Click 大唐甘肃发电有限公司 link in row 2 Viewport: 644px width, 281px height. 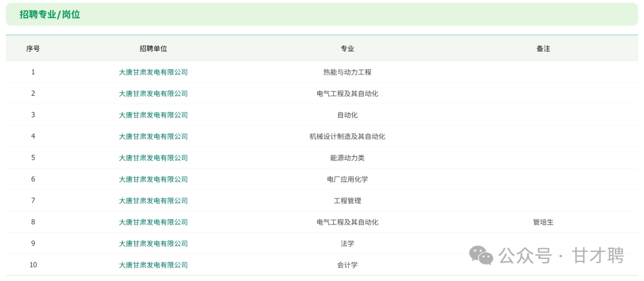pyautogui.click(x=153, y=93)
